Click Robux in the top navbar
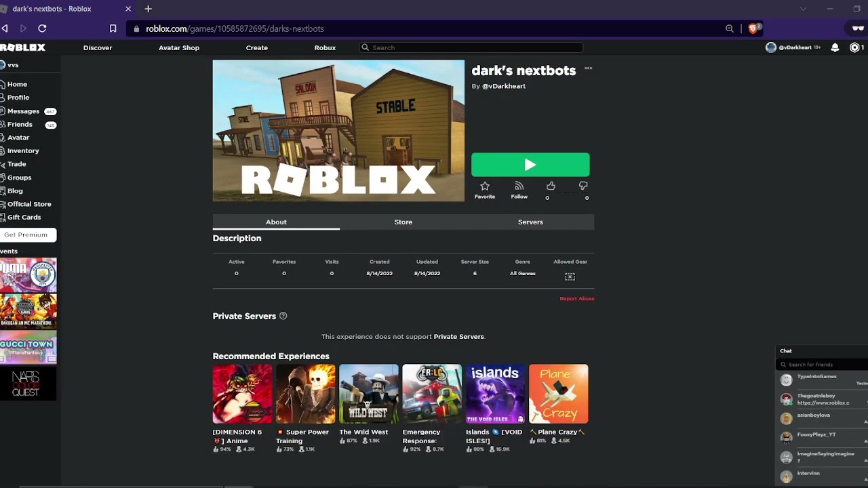Image resolution: width=868 pixels, height=488 pixels. tap(325, 47)
